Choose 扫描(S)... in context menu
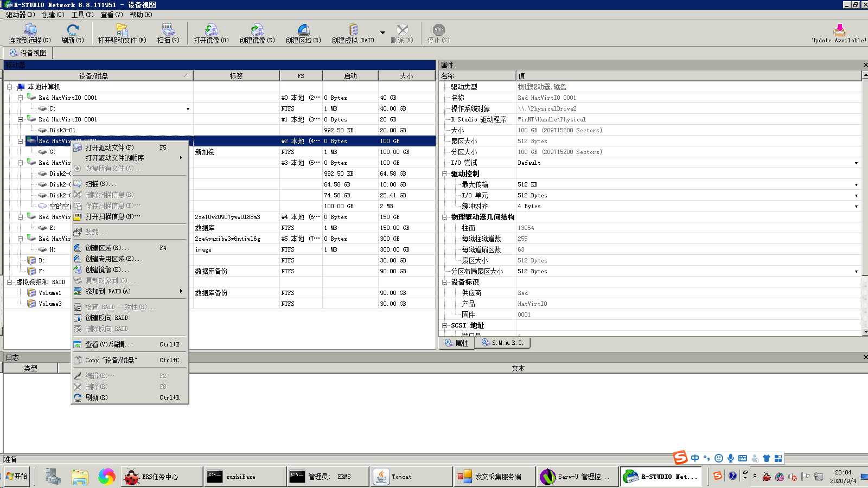This screenshot has height=488, width=868. pyautogui.click(x=130, y=184)
